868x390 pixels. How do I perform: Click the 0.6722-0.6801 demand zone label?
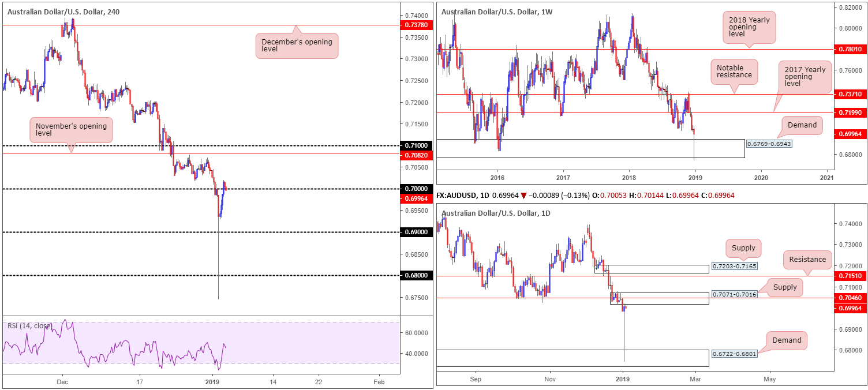[x=734, y=354]
